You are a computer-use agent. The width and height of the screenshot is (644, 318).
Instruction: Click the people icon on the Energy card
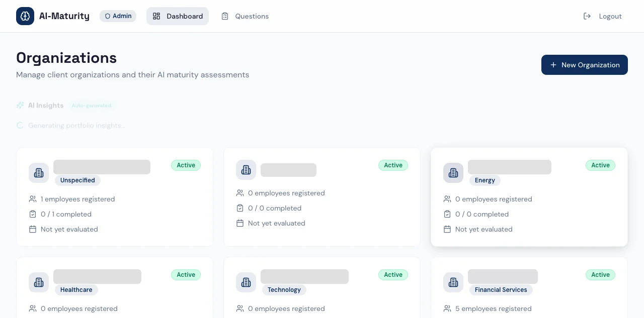pos(447,199)
